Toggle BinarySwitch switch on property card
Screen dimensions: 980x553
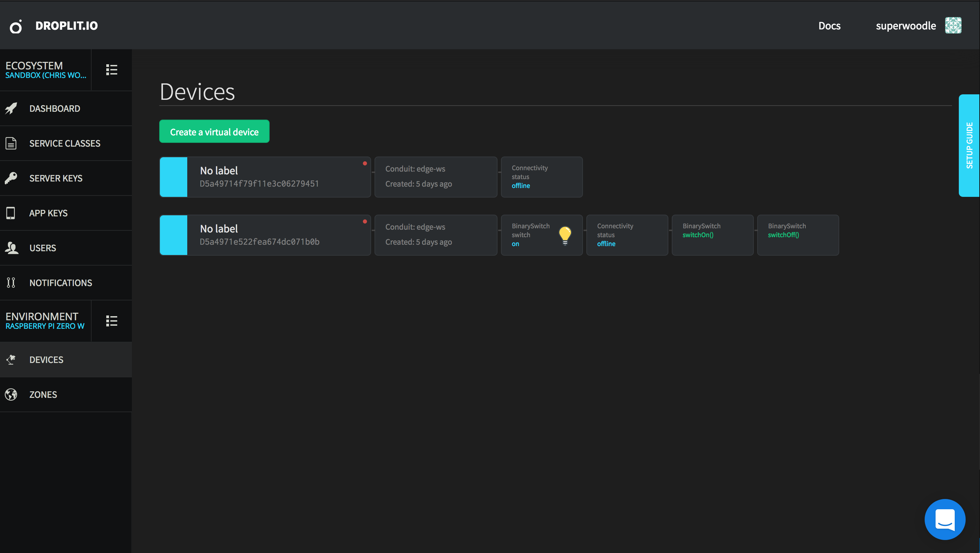tap(542, 235)
